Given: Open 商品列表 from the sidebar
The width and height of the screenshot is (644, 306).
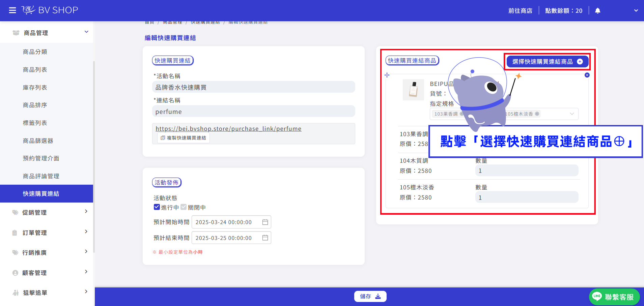Looking at the screenshot, I should click(35, 70).
